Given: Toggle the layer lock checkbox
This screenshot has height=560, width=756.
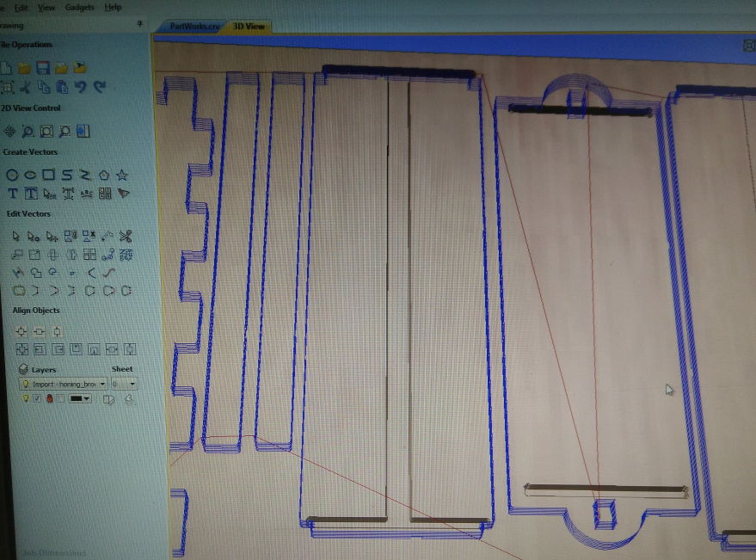Looking at the screenshot, I should [x=60, y=398].
